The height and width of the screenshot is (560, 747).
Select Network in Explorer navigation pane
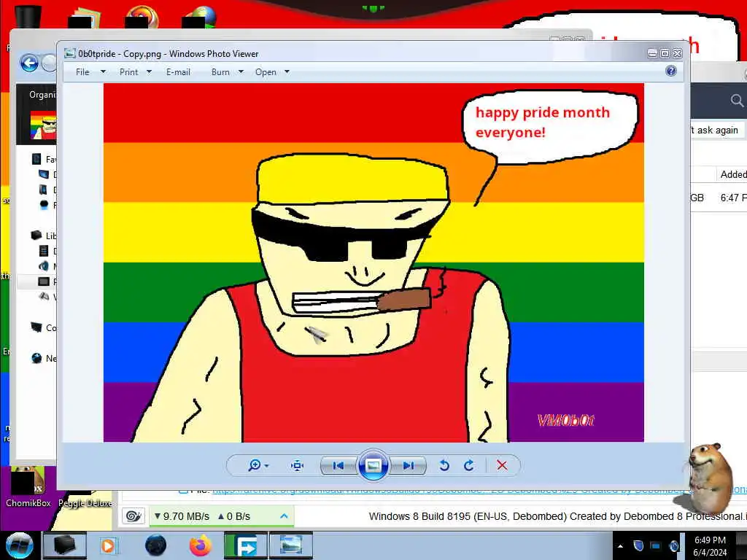tap(44, 358)
